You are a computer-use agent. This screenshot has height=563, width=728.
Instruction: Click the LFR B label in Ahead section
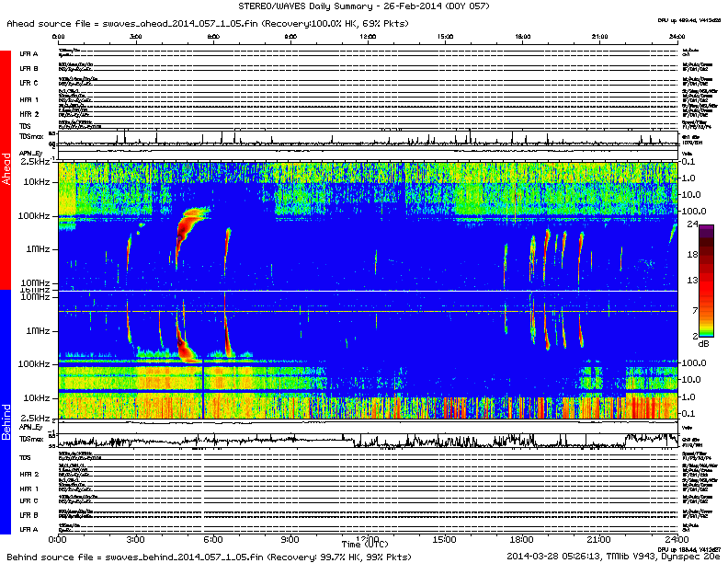28,68
